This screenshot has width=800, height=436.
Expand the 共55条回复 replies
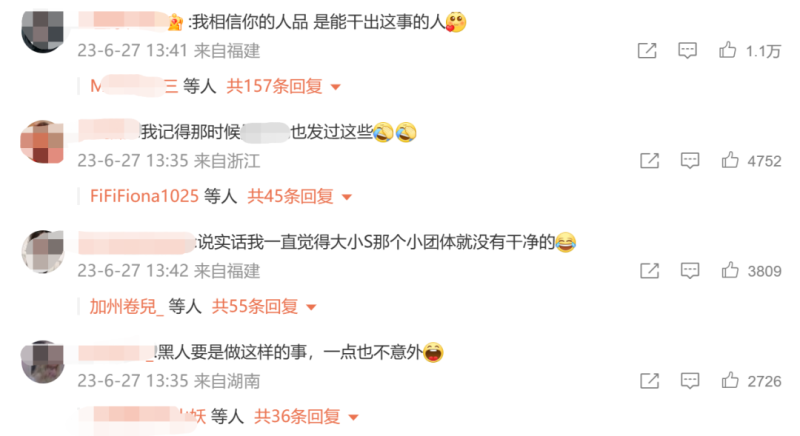tap(264, 306)
